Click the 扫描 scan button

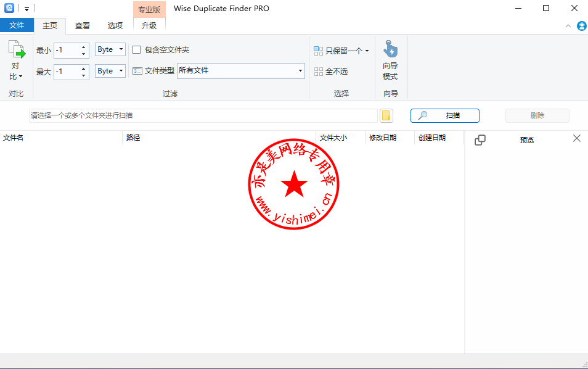pyautogui.click(x=444, y=115)
